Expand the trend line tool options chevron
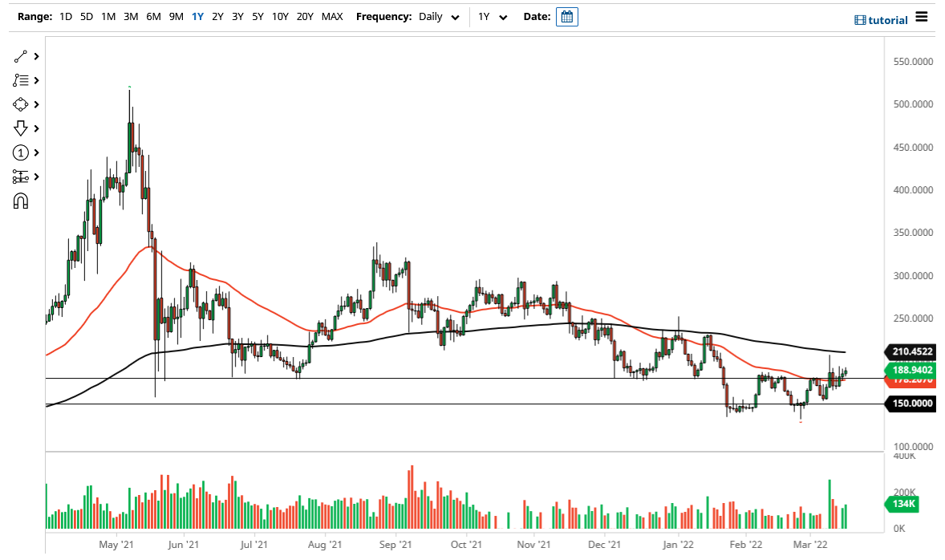945x560 pixels. pyautogui.click(x=36, y=56)
